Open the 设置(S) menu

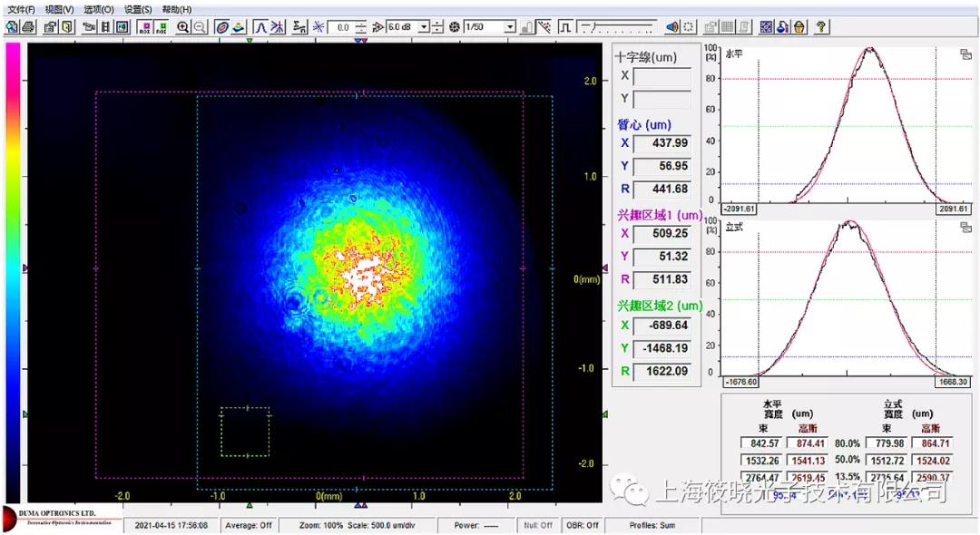pyautogui.click(x=138, y=9)
